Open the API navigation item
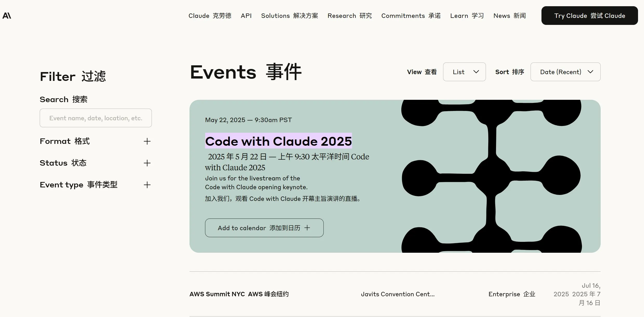The image size is (644, 317). 246,16
